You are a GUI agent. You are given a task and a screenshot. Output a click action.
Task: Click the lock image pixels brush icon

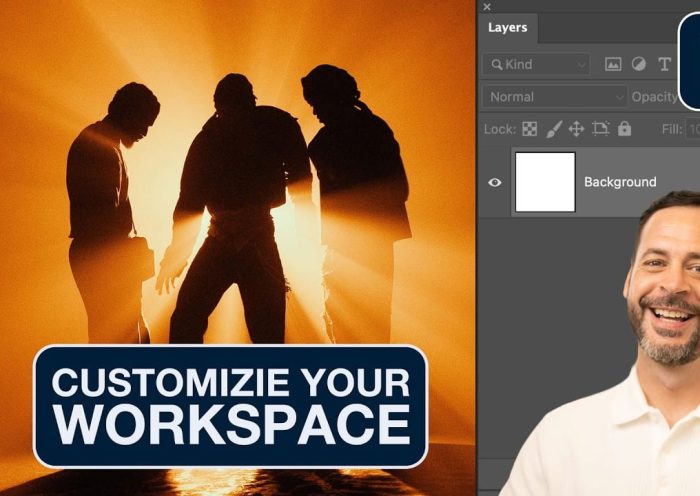click(x=553, y=129)
